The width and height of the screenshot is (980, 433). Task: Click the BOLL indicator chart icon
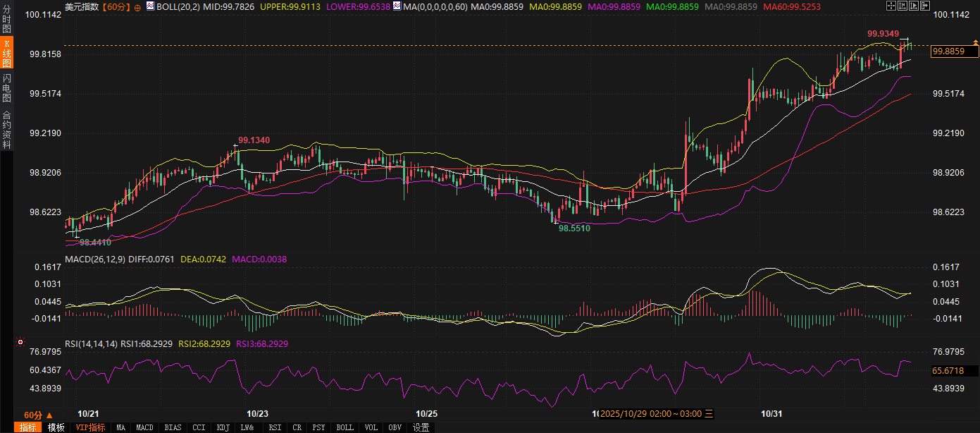tap(150, 6)
